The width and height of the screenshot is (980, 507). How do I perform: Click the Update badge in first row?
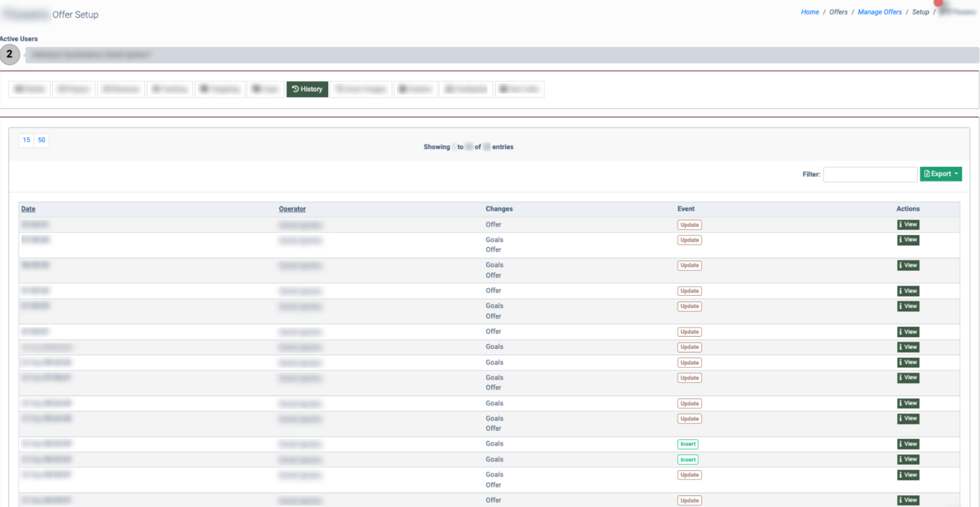coord(689,224)
